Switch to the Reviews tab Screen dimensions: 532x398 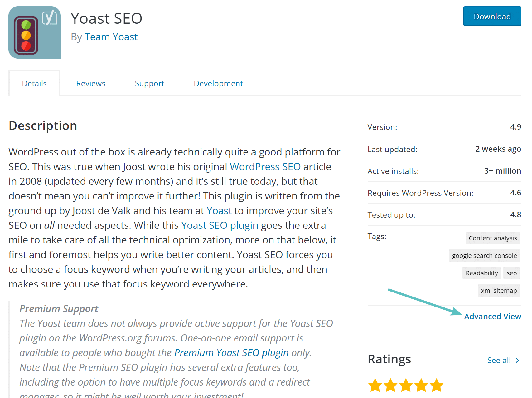[90, 83]
